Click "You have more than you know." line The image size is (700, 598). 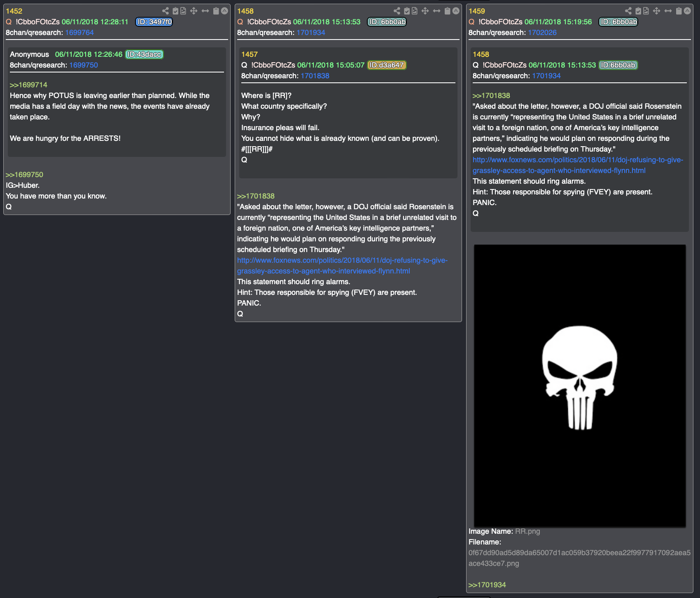pos(56,196)
